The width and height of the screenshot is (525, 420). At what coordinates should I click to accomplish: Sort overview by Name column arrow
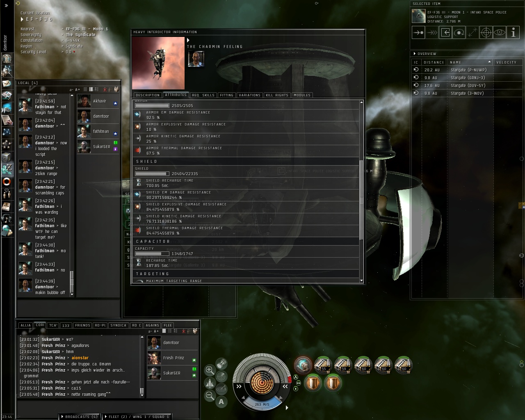(x=489, y=62)
